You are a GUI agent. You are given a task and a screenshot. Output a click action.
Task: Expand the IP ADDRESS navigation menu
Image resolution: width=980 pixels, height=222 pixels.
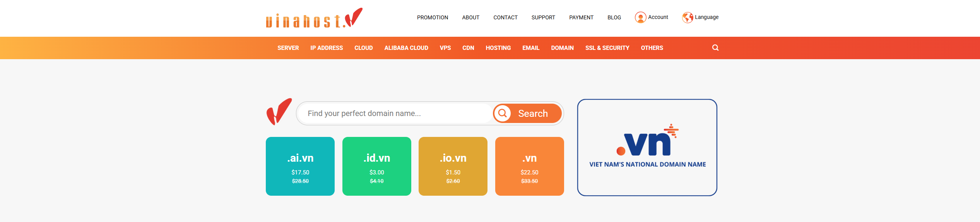[327, 48]
